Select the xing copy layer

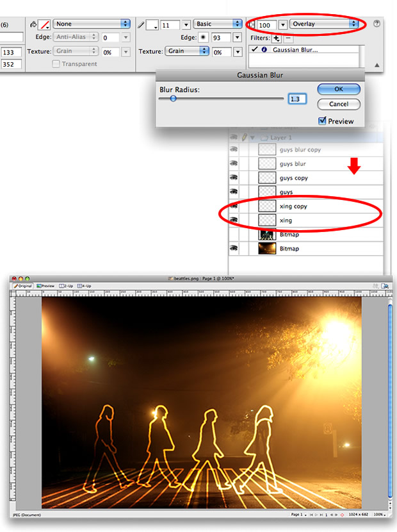click(294, 206)
